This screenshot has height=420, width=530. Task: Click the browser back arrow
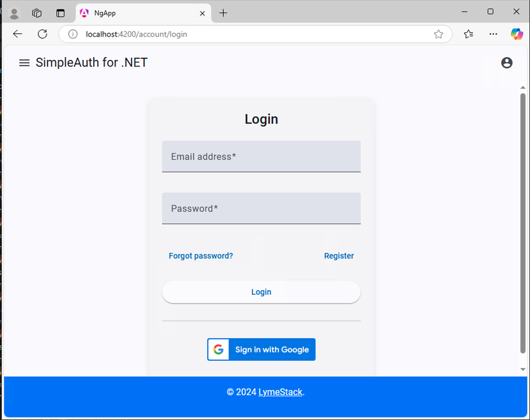pos(17,34)
